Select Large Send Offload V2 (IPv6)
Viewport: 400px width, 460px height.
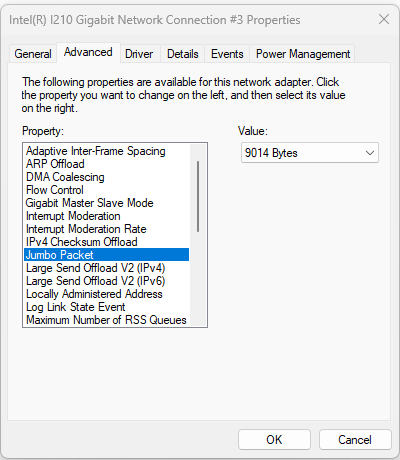pos(107,281)
